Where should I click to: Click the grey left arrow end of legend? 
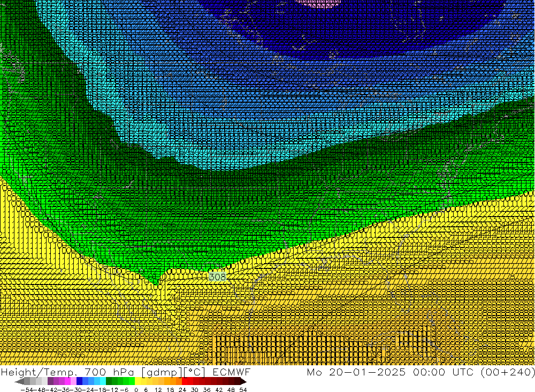point(19,381)
